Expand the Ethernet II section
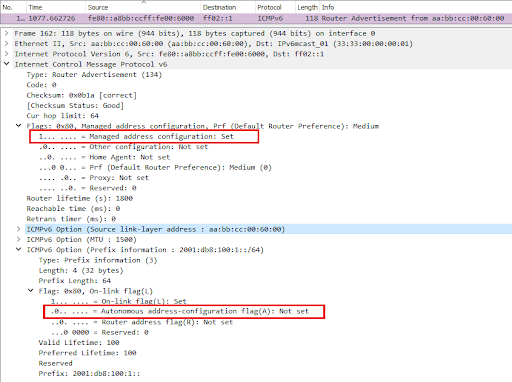This screenshot has height=382, width=512. (6, 44)
